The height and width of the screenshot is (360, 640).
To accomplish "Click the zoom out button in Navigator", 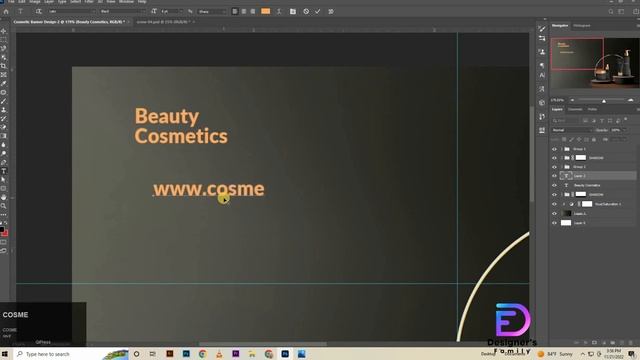I will 572,100.
